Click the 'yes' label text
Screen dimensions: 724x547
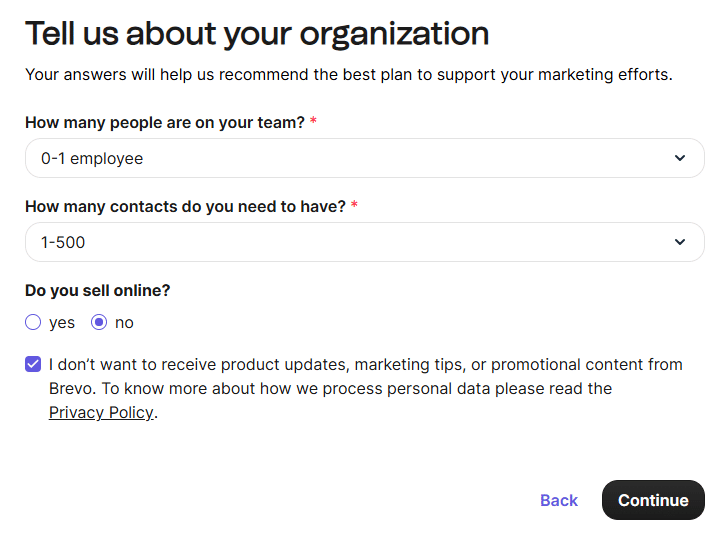pos(62,323)
